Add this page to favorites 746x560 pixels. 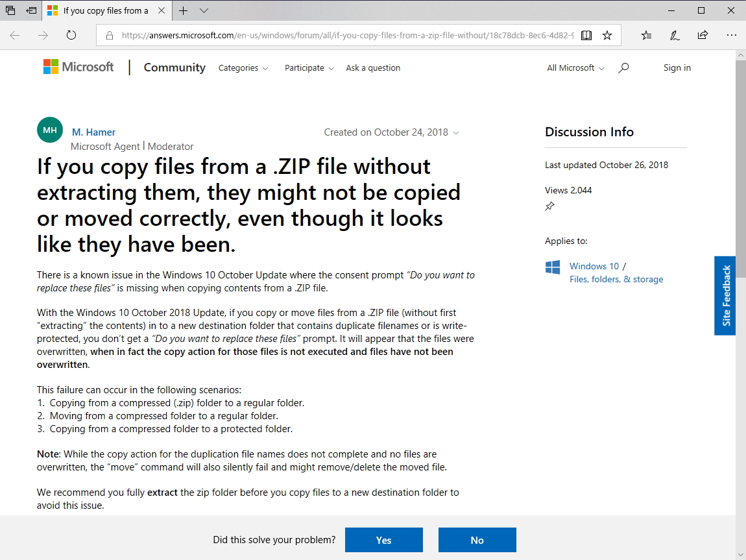607,35
